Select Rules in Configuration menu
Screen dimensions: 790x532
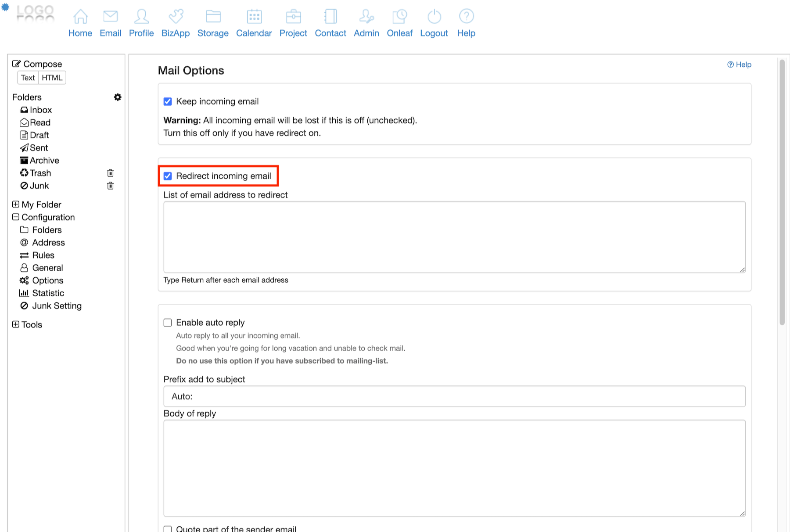43,255
